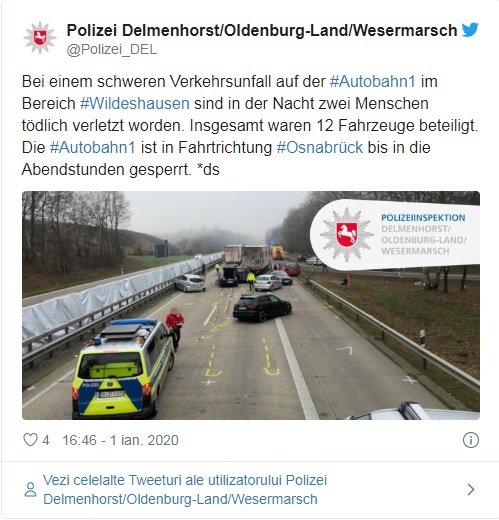Screen dimensions: 499x520
Task: Click the Twitter bird logo
Action: [x=470, y=30]
